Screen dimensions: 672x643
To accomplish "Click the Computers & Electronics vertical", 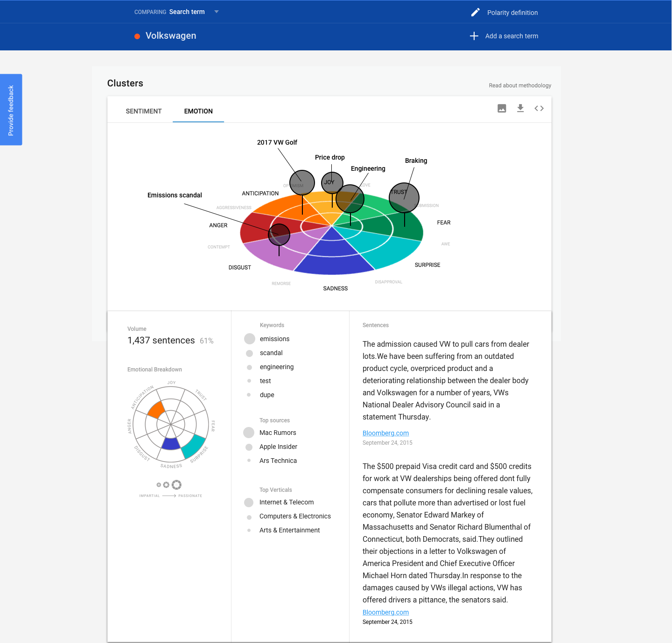I will pos(295,516).
